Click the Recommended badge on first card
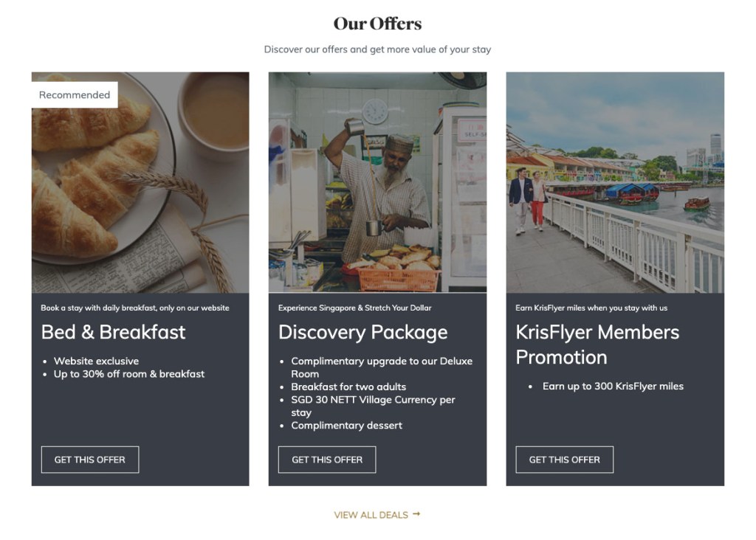 click(75, 95)
